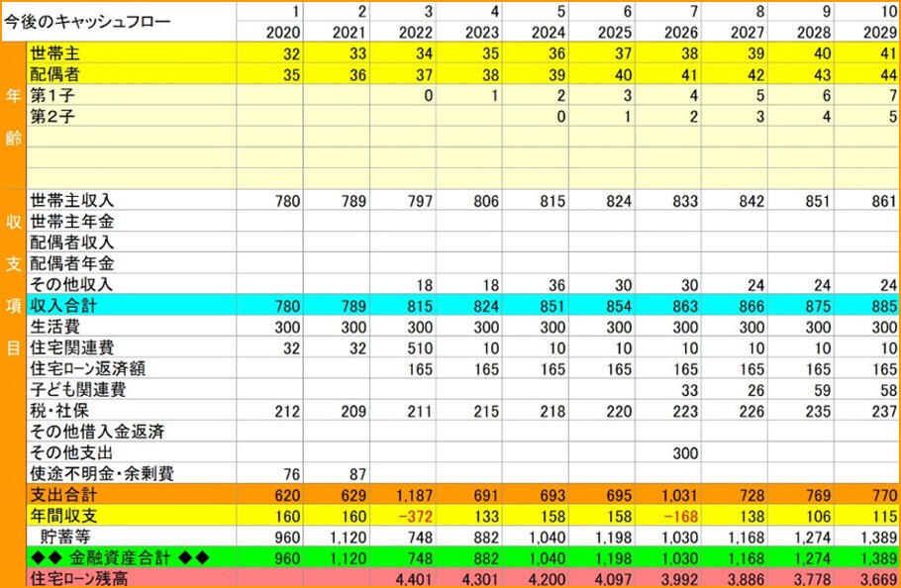Click the 今後のキャッシュフロー title cell

pos(87,22)
